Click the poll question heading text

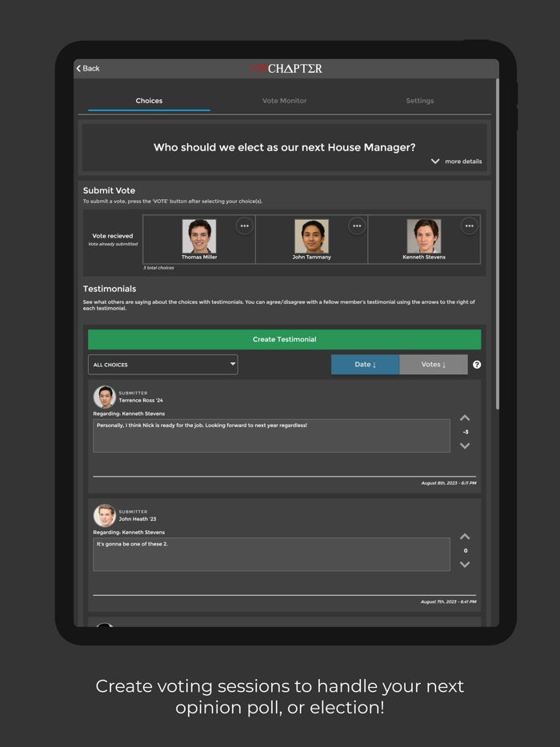coord(285,147)
